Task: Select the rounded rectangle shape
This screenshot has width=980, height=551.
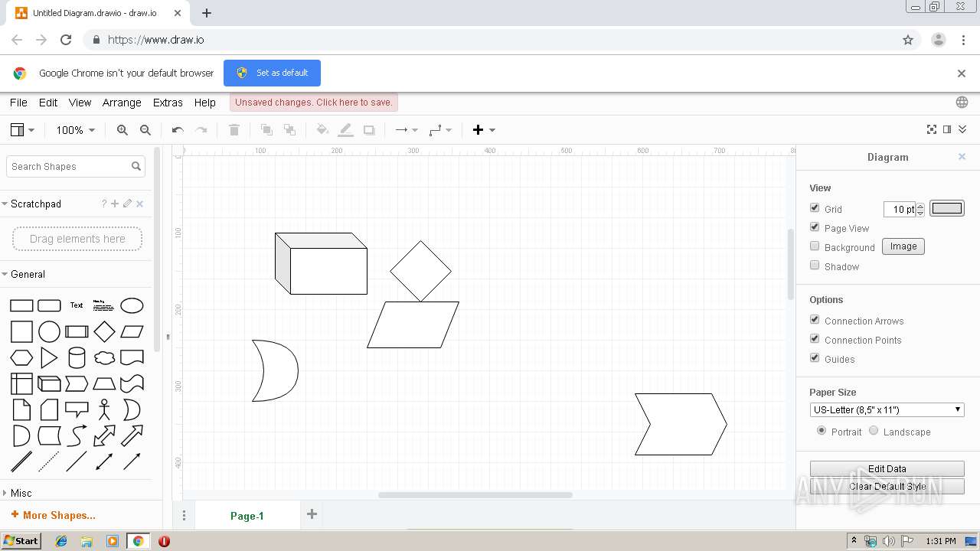Action: [49, 306]
